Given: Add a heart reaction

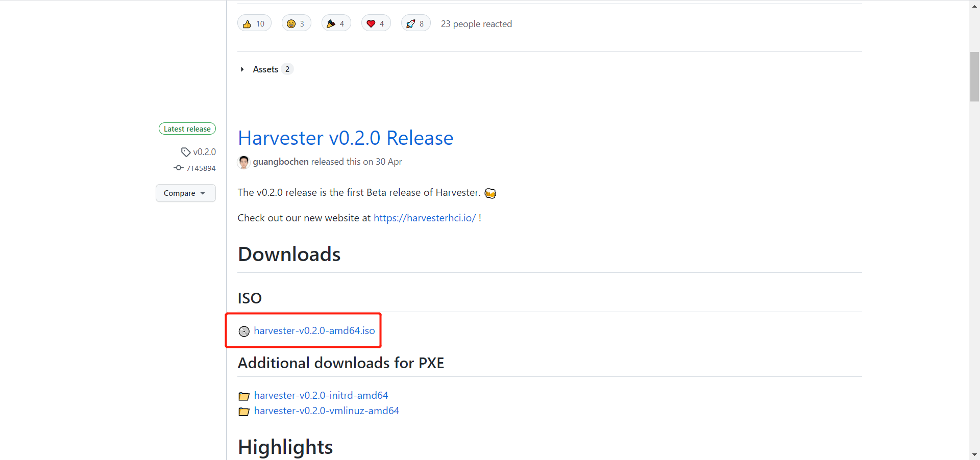Looking at the screenshot, I should pyautogui.click(x=376, y=23).
